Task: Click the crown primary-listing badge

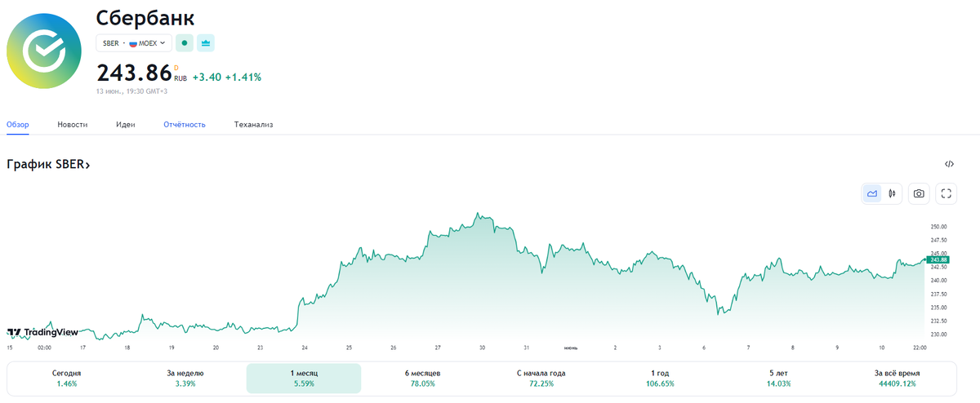Action: pyautogui.click(x=206, y=42)
